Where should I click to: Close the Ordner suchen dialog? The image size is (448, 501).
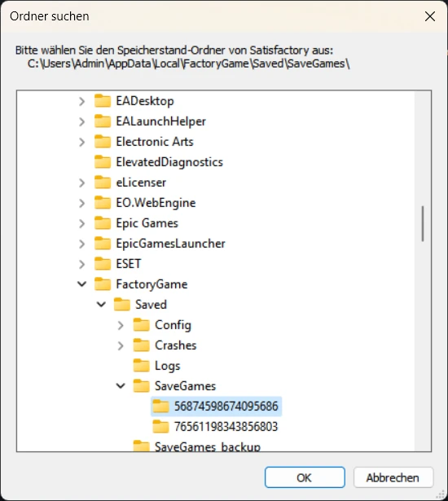pos(430,16)
